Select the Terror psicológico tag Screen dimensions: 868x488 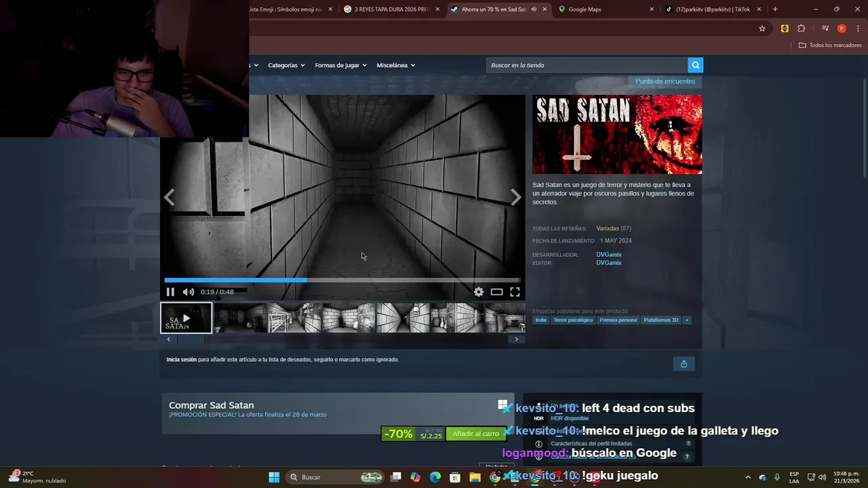(x=573, y=320)
